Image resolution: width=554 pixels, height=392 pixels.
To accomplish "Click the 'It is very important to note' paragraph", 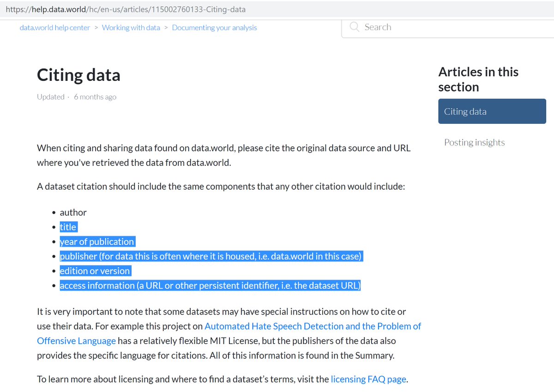I will (229, 333).
